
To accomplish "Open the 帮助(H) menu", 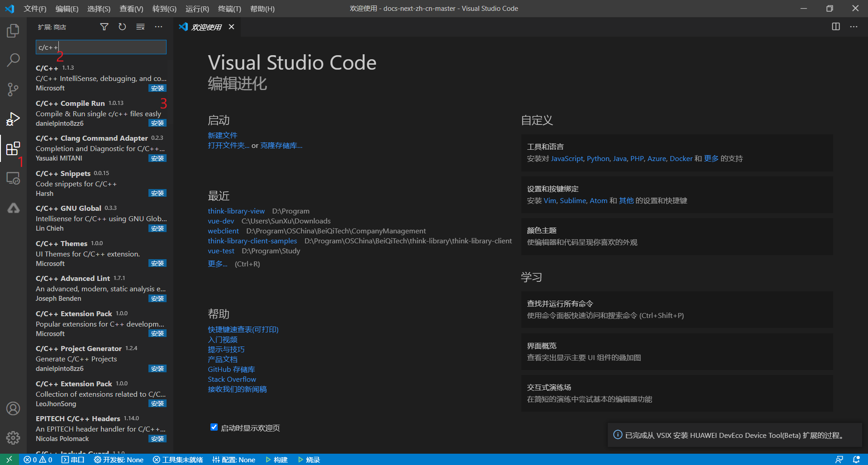I will coord(262,9).
